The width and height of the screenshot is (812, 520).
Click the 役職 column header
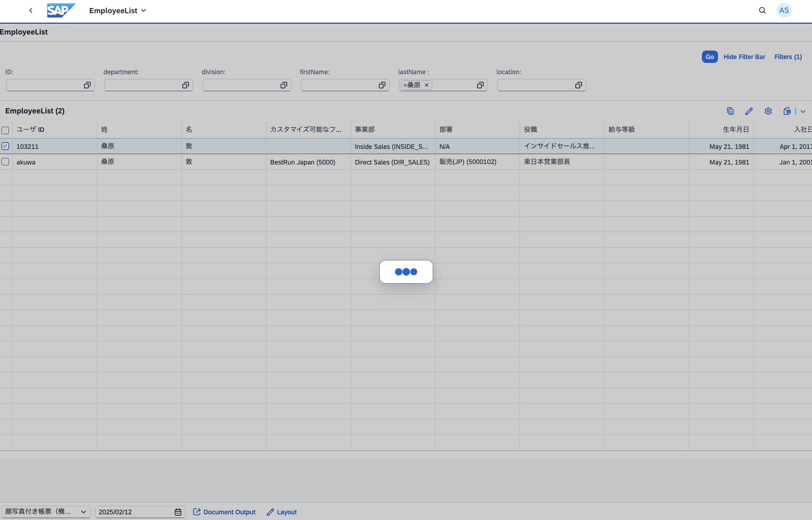click(562, 130)
